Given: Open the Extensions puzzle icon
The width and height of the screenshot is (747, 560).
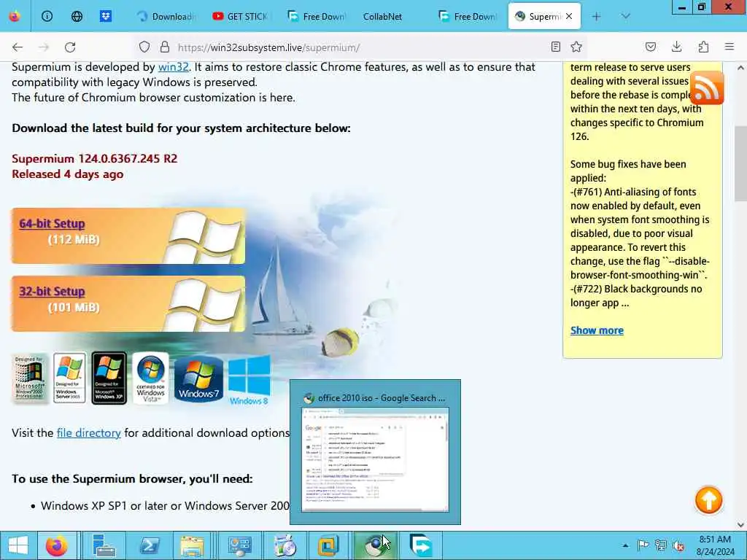Looking at the screenshot, I should [x=703, y=47].
